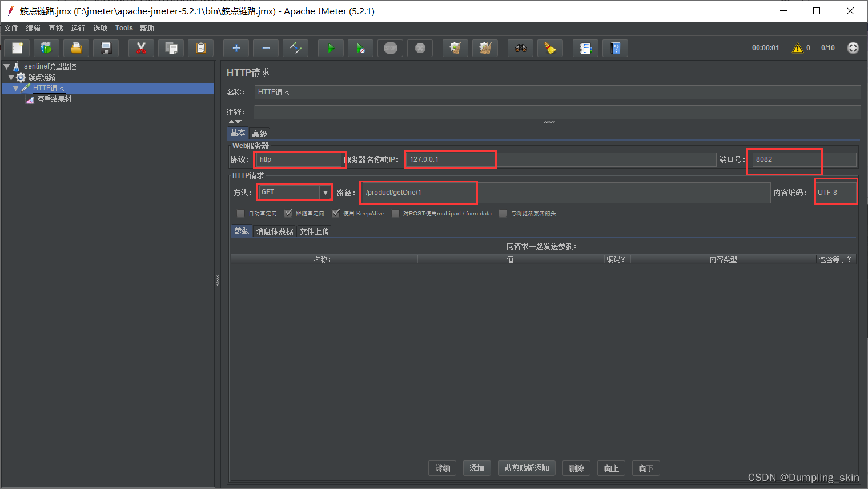The width and height of the screenshot is (868, 489).
Task: Open the 方法 GET method dropdown
Action: click(325, 193)
